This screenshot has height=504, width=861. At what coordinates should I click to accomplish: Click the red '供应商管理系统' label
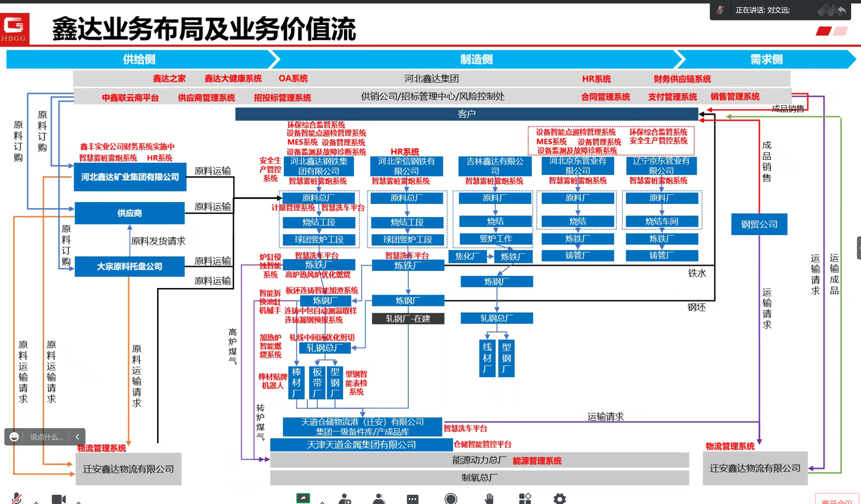pyautogui.click(x=206, y=98)
